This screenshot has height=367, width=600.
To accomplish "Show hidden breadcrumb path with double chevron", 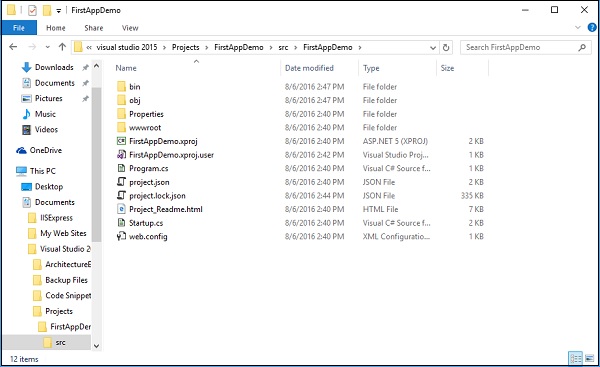I will 89,47.
